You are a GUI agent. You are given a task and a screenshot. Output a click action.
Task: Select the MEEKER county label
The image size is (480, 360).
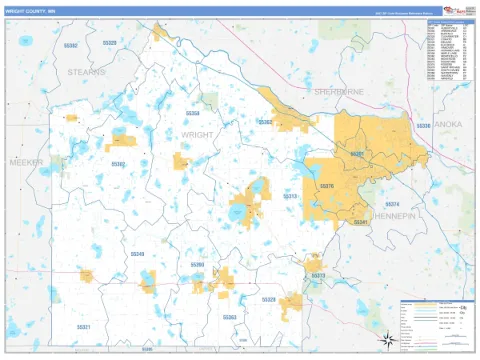[26, 162]
